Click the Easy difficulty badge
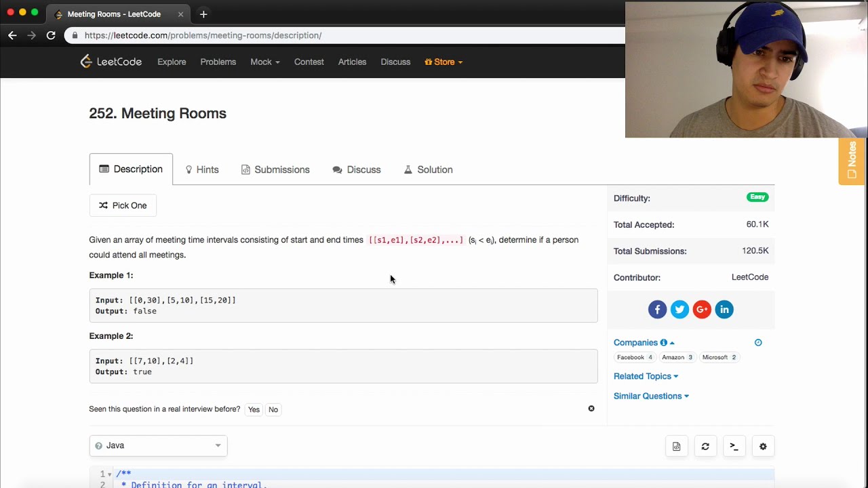The image size is (868, 488). 757,197
